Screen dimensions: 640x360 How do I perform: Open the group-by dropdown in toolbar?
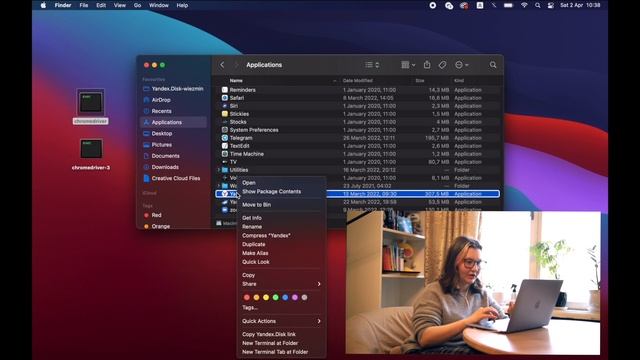coord(408,65)
